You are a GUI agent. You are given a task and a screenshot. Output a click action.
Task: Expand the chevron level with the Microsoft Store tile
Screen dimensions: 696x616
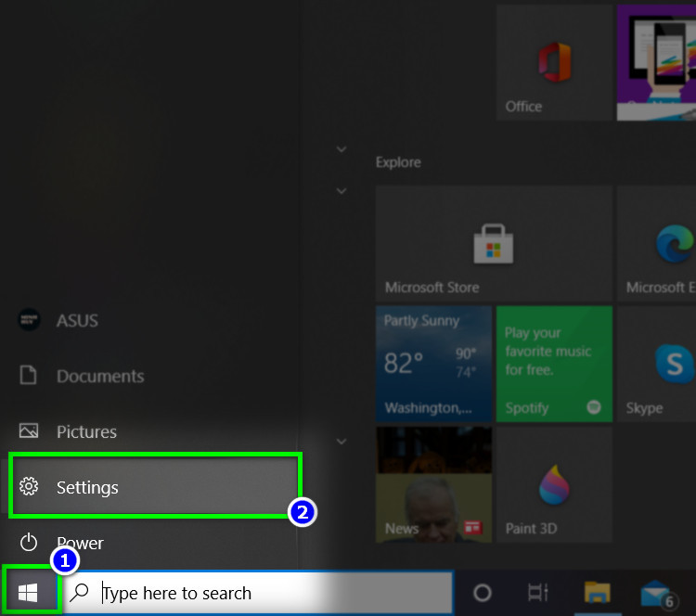pyautogui.click(x=342, y=191)
